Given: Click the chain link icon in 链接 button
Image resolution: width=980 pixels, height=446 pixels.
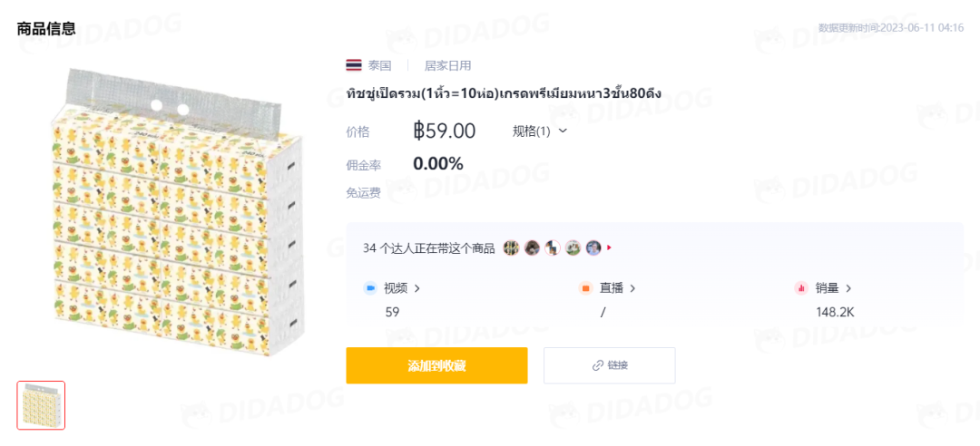Looking at the screenshot, I should 597,365.
